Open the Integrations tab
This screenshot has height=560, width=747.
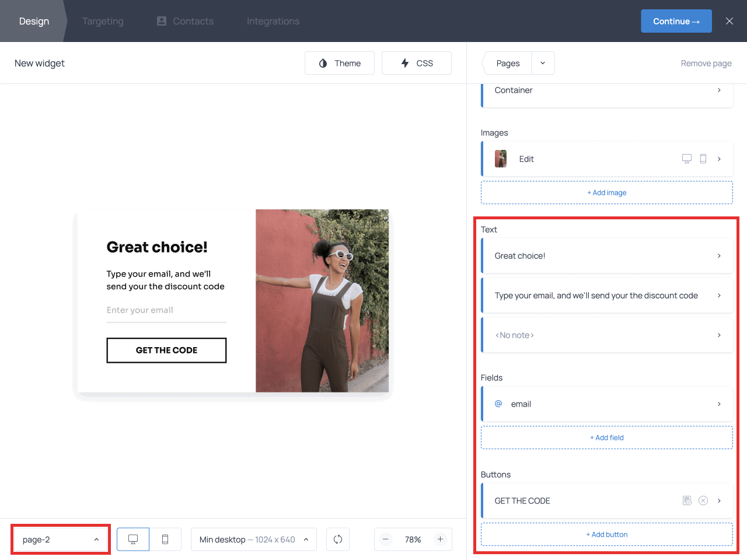tap(273, 22)
